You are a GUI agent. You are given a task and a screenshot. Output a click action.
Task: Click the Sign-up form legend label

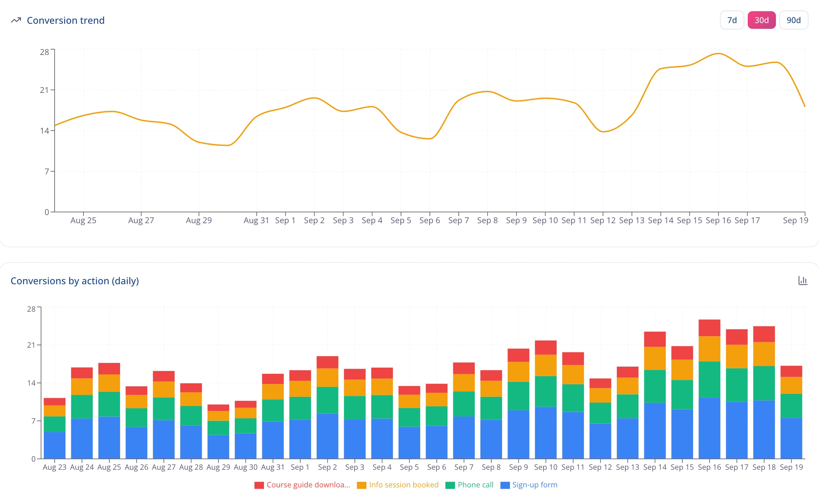(x=535, y=485)
